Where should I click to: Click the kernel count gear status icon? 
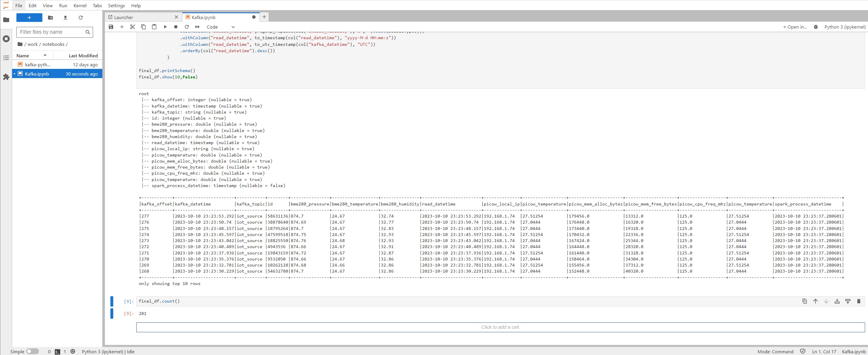[73, 351]
